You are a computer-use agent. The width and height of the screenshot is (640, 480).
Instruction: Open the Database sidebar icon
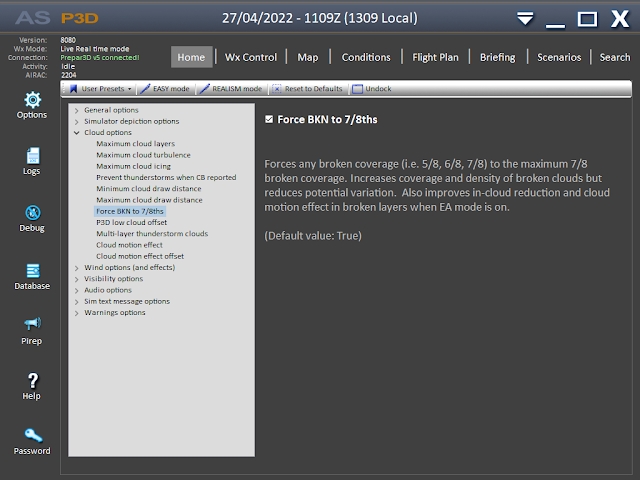[32, 271]
